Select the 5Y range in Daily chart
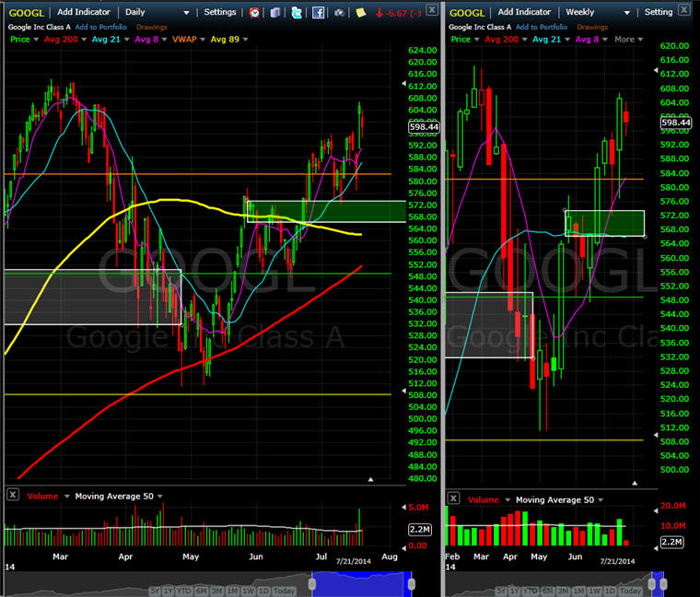 [x=155, y=591]
